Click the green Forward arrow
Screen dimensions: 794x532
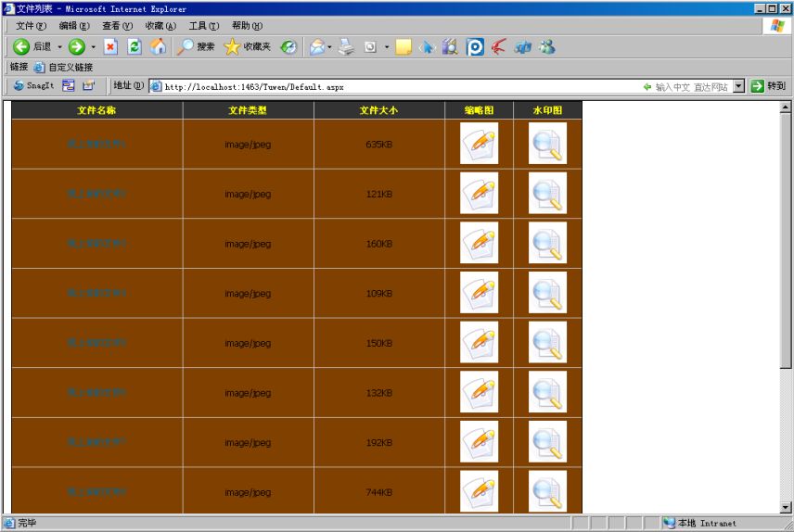pos(76,46)
